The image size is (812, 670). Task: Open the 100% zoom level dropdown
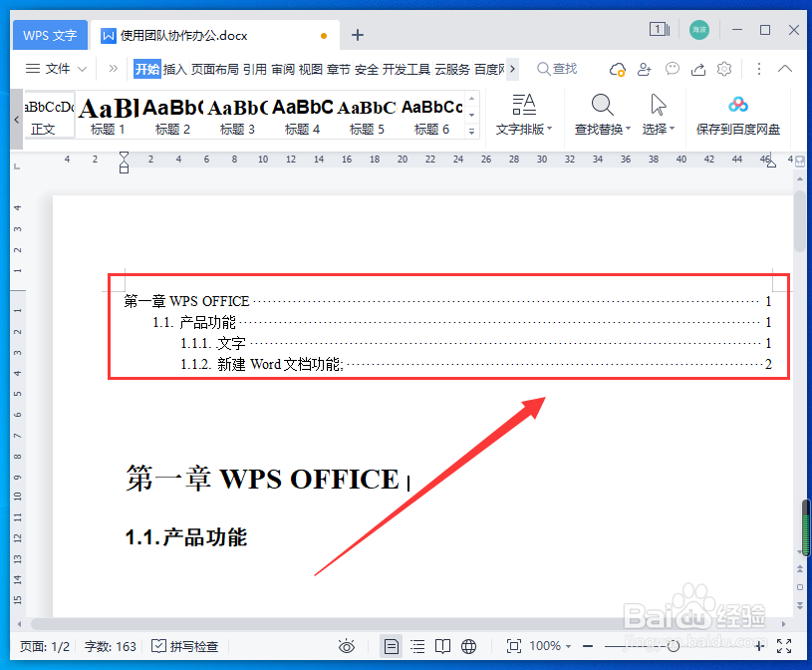click(550, 646)
